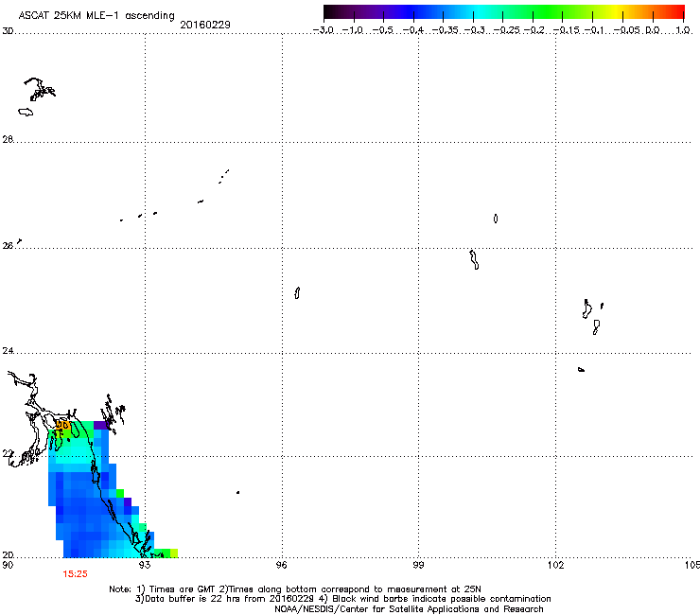
Task: Click the longitude 99 axis label
Action: [418, 565]
